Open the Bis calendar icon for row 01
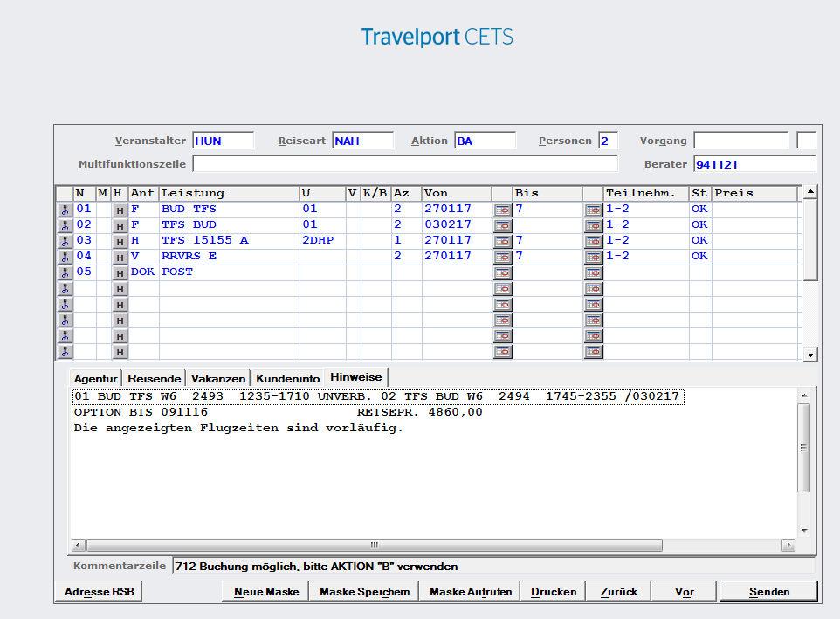Image resolution: width=840 pixels, height=619 pixels. tap(594, 210)
